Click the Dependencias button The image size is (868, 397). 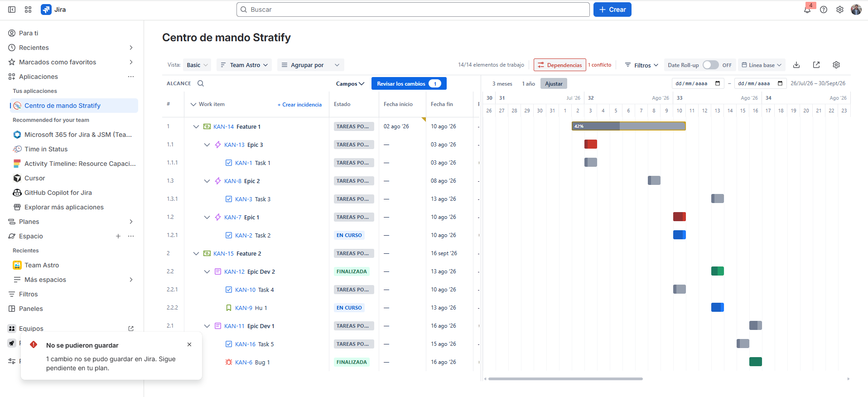[x=559, y=65]
